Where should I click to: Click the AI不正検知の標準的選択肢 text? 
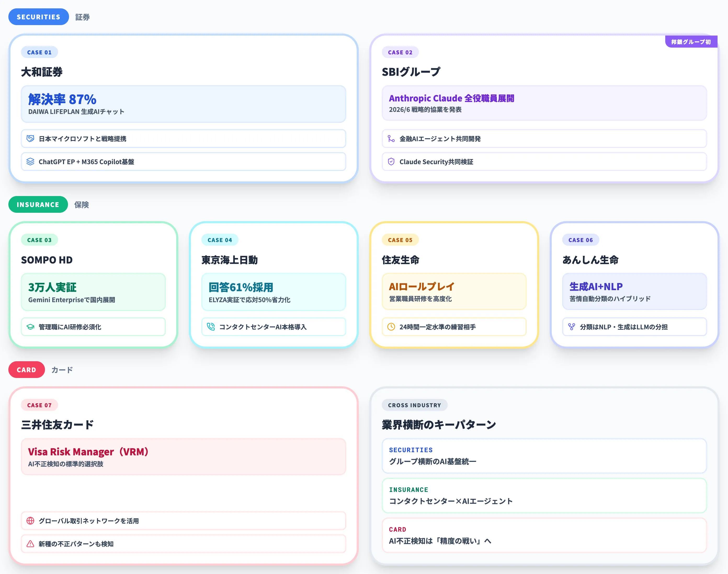(x=66, y=464)
